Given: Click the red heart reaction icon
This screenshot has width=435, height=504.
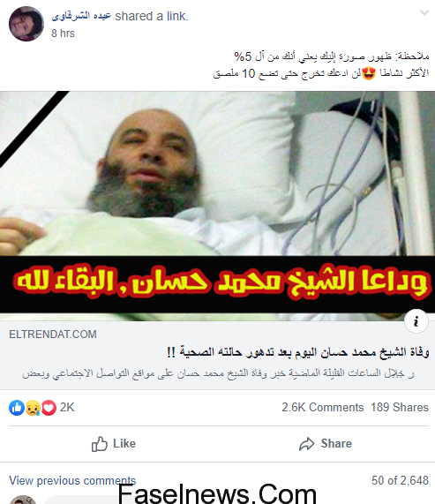Looking at the screenshot, I should click(x=49, y=408).
